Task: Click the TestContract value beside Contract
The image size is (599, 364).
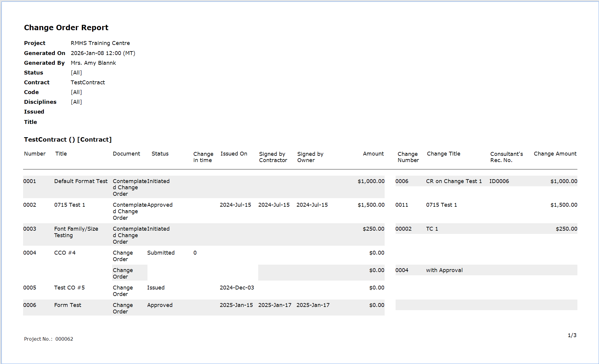Action: pyautogui.click(x=88, y=82)
